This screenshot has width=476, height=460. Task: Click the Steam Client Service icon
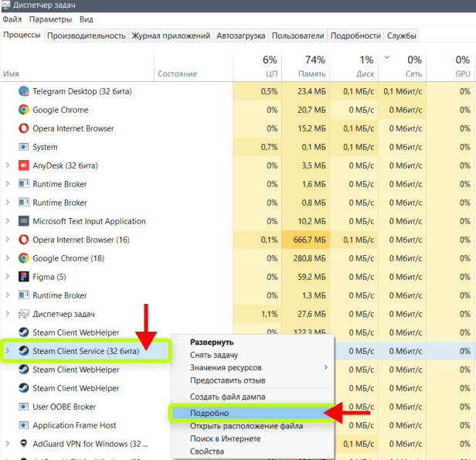click(24, 351)
